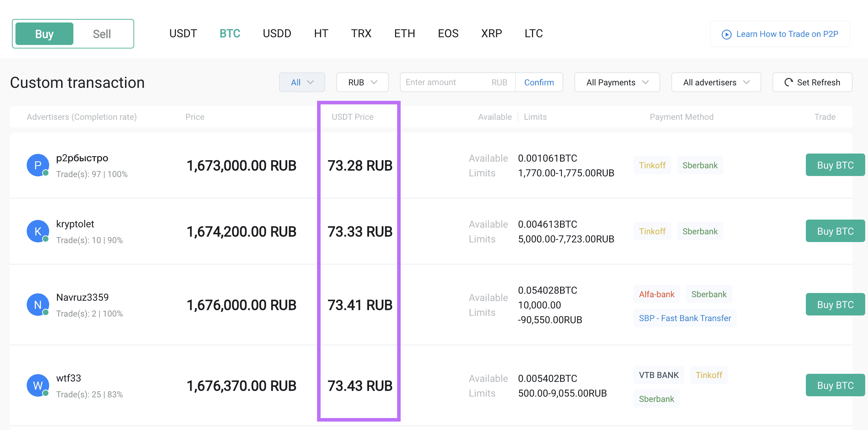Click the N avatar of Navruz3359

pos(38,305)
